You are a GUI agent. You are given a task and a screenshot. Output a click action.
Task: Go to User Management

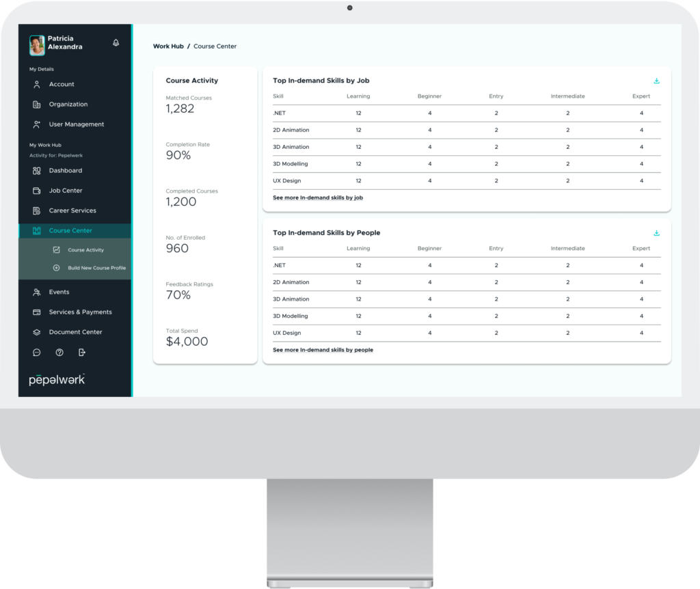(77, 124)
